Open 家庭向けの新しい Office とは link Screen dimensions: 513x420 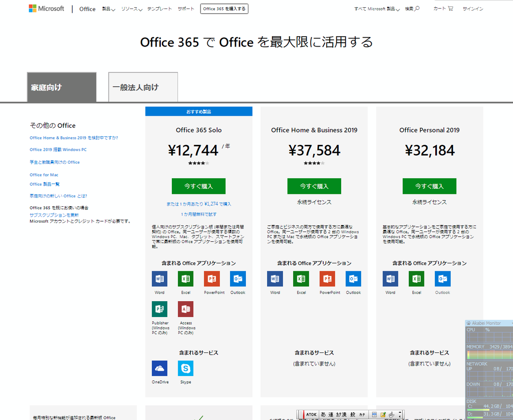pos(59,196)
